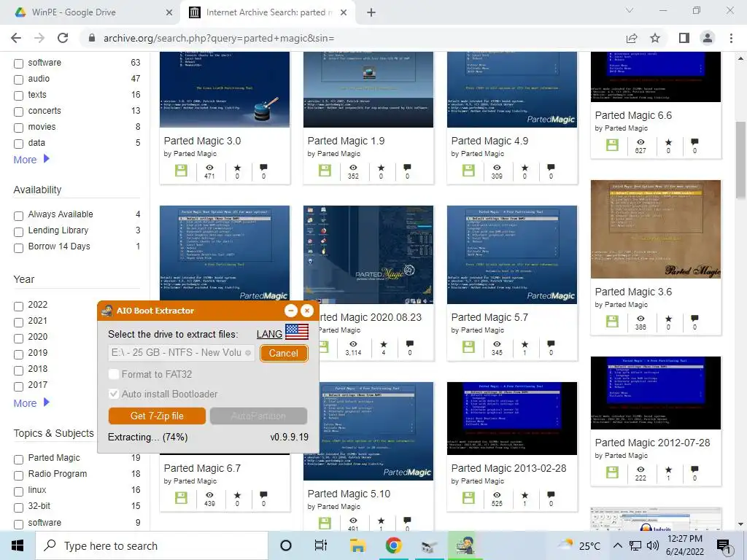Close the WinPE Google Drive tab
The image size is (747, 560).
click(169, 12)
